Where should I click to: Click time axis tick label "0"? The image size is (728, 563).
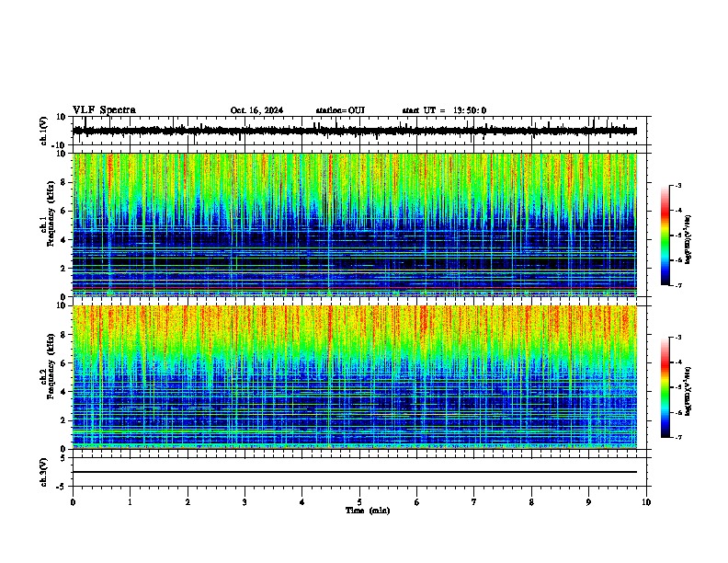click(73, 502)
